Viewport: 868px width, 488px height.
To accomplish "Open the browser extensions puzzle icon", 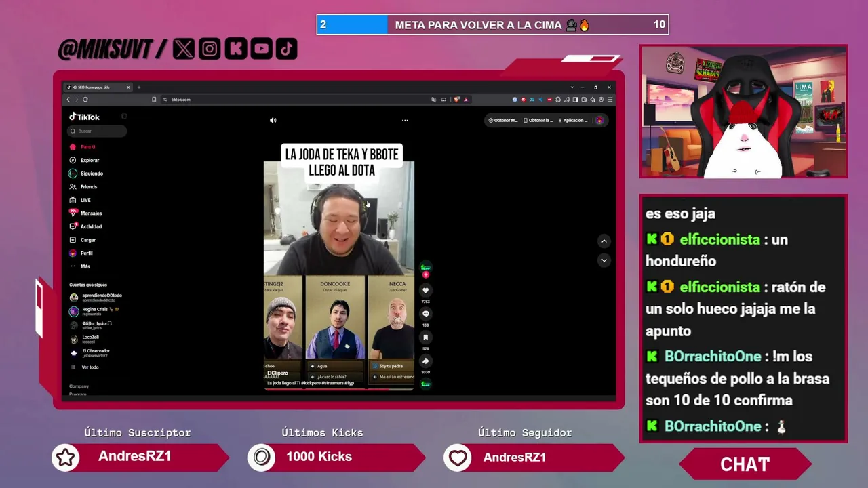I will coord(558,100).
